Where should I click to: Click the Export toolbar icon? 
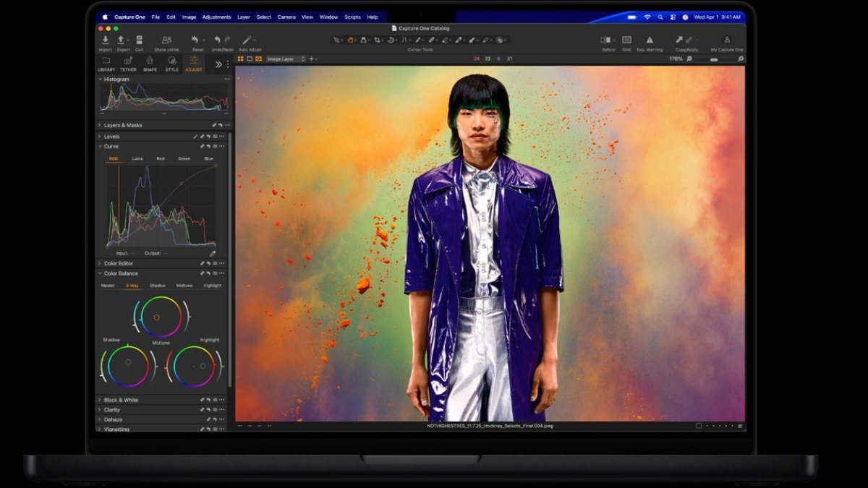coord(121,40)
